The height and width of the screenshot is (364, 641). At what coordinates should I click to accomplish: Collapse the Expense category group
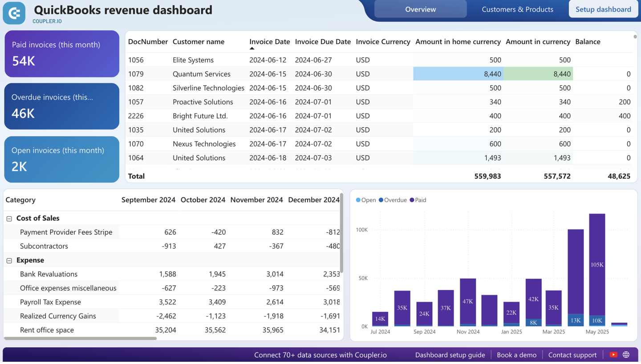click(x=9, y=260)
